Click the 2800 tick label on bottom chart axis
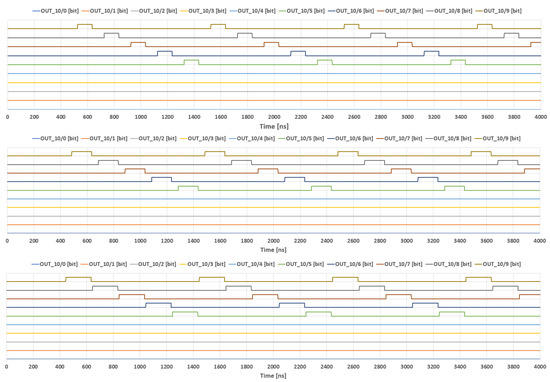The height and width of the screenshot is (382, 550). click(380, 367)
